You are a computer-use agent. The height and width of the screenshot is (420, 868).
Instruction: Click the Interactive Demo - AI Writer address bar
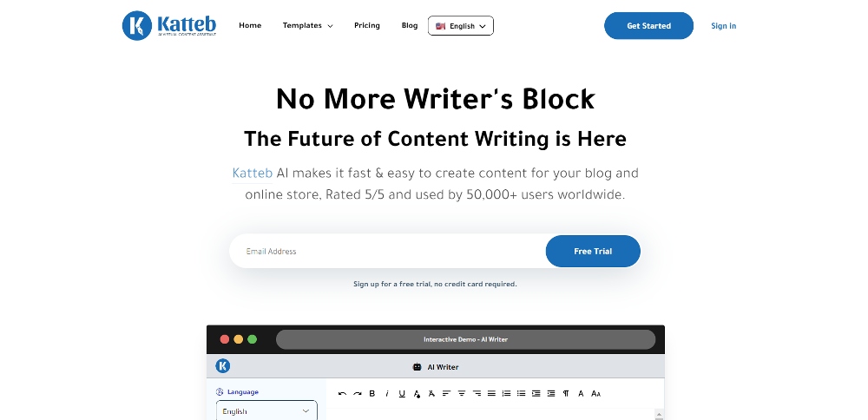tap(465, 339)
